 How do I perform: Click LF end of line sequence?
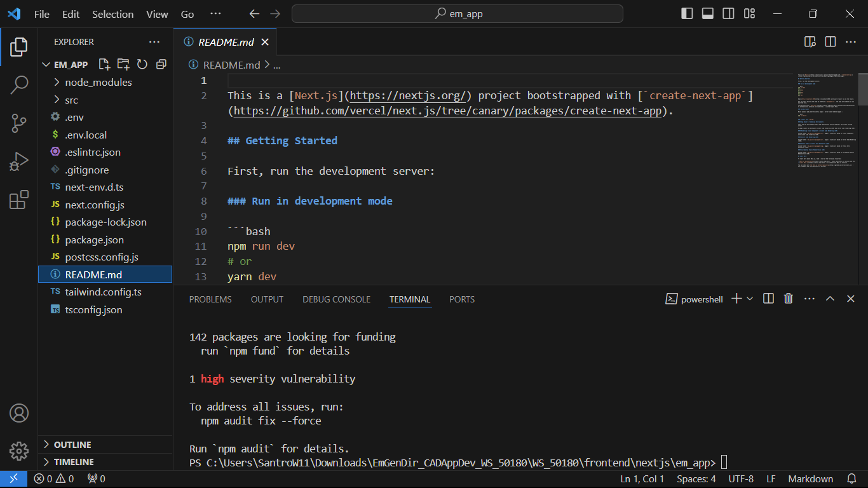[771, 479]
